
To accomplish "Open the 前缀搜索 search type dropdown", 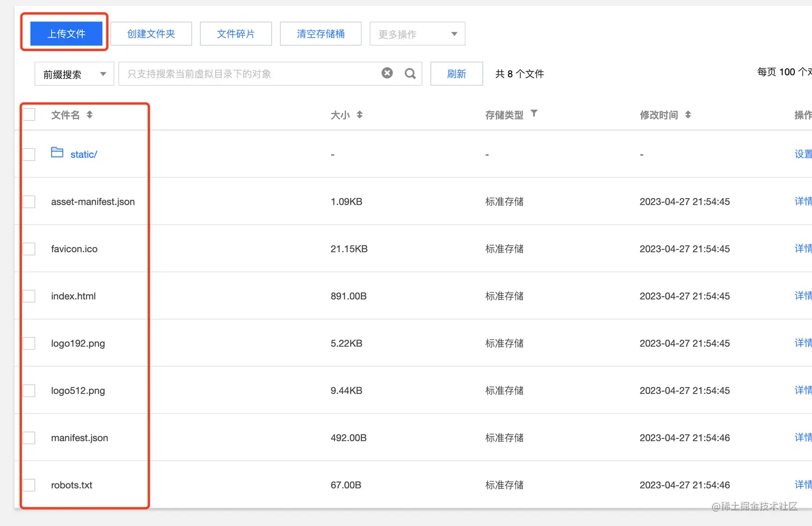I will coord(75,74).
